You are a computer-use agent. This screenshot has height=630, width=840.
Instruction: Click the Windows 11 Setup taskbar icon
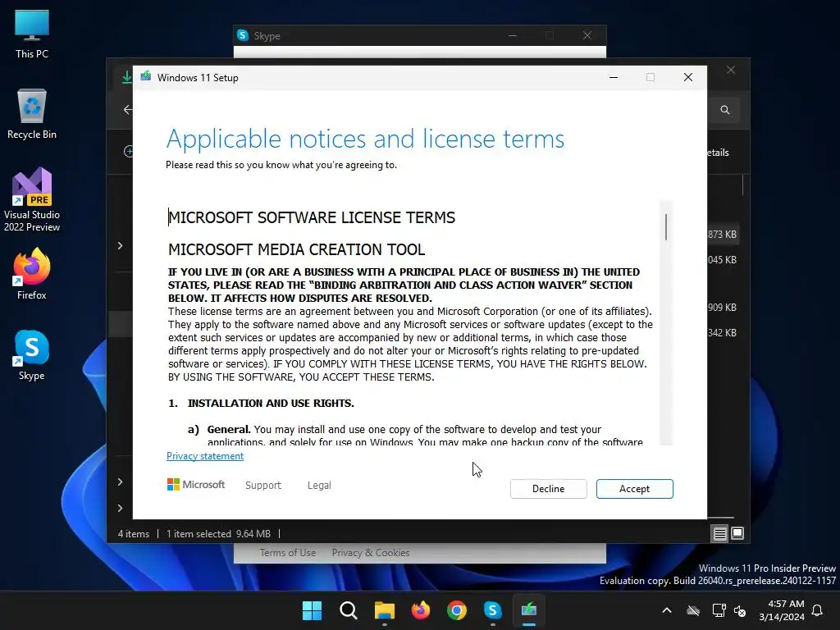[x=529, y=610]
